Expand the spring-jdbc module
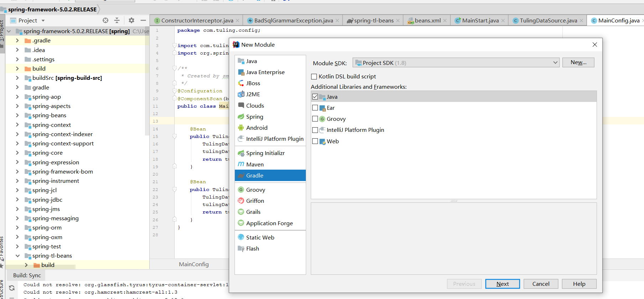 (17, 200)
